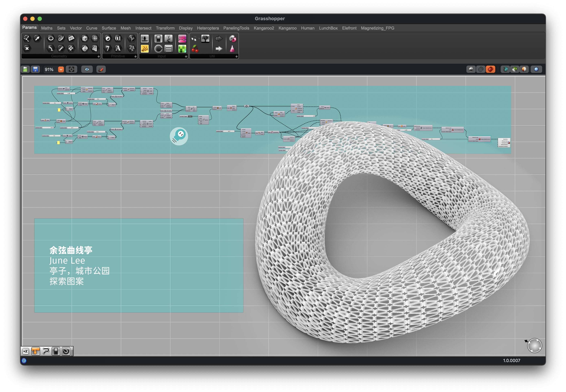Select the Number Slider input component
Screen dimensions: 566x392
tap(145, 39)
